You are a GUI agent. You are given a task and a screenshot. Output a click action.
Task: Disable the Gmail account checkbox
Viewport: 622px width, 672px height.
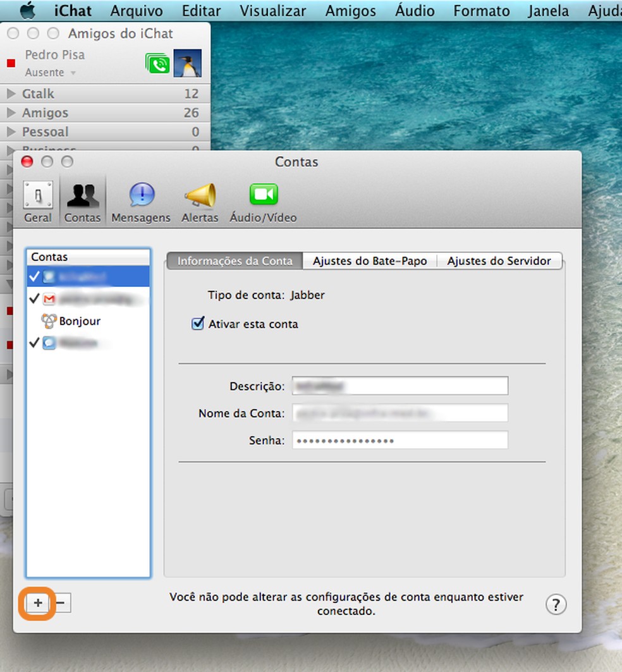[x=36, y=299]
